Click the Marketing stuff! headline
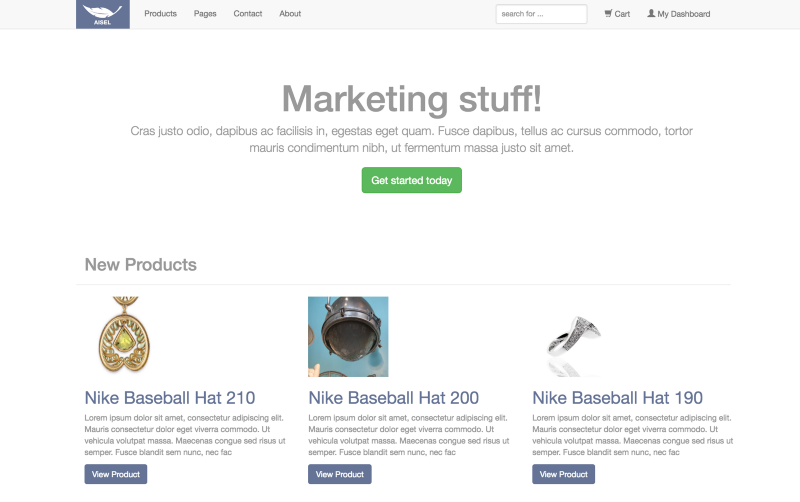Image resolution: width=800 pixels, height=502 pixels. tap(411, 99)
